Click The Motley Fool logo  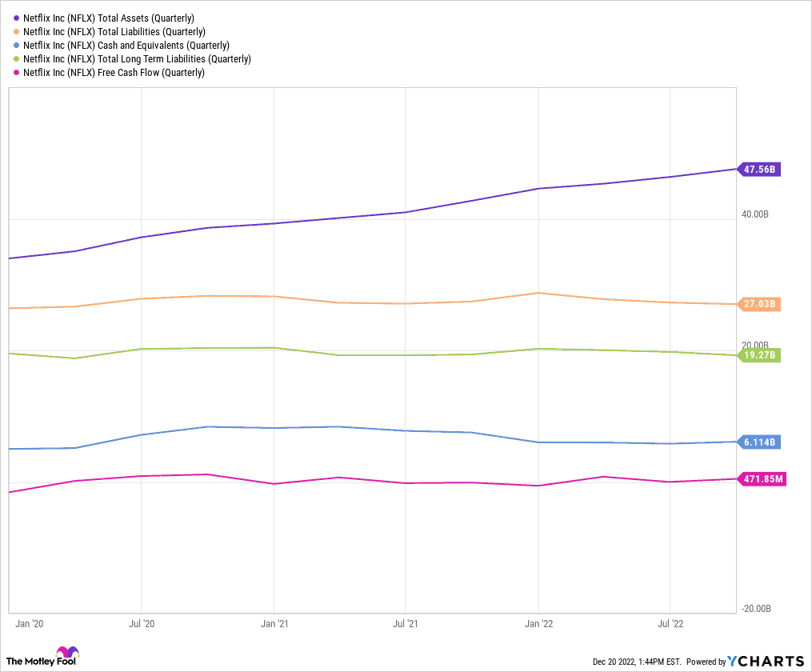point(42,657)
